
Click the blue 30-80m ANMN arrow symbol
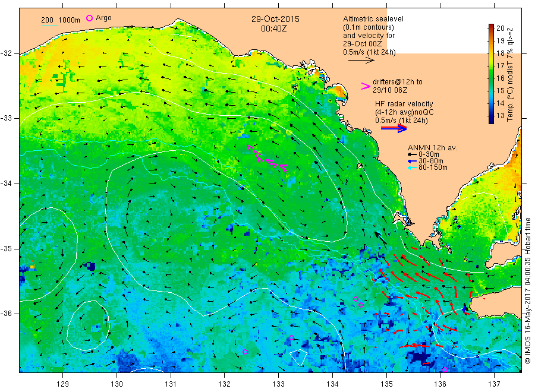(412, 161)
